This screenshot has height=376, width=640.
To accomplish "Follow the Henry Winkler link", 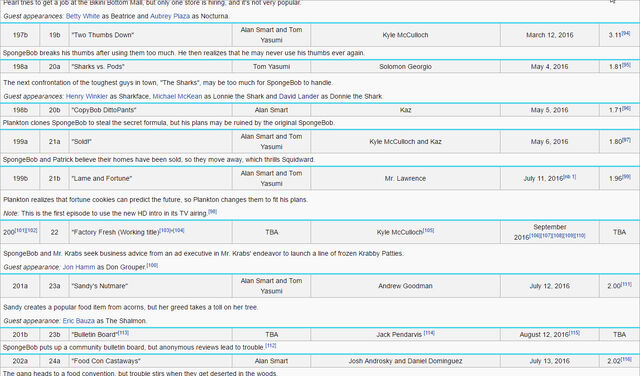I will pyautogui.click(x=87, y=96).
